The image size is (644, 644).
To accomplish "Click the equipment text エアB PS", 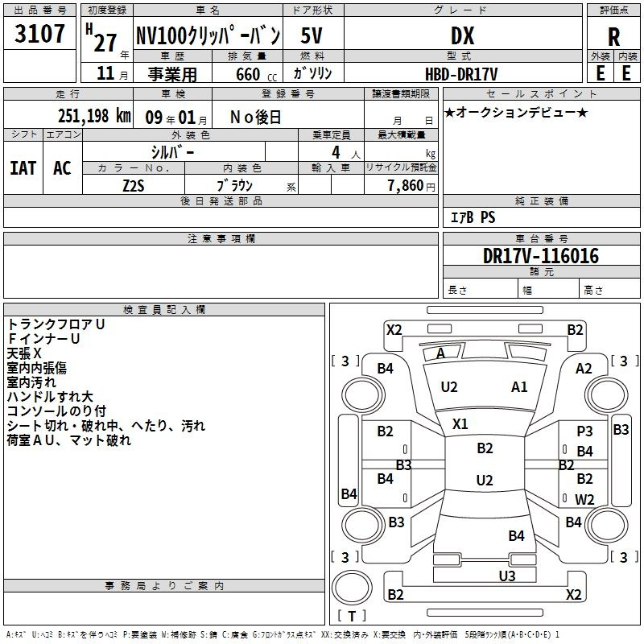I will [473, 217].
